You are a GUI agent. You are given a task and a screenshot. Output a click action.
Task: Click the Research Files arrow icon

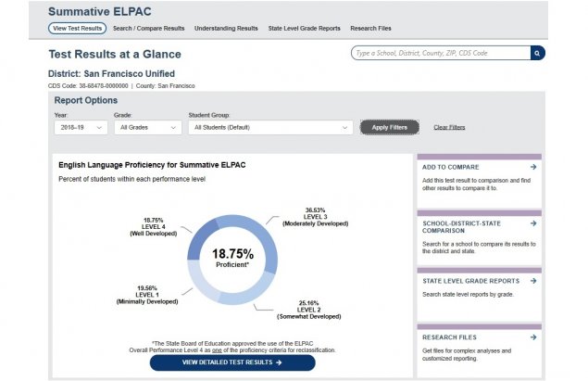533,337
